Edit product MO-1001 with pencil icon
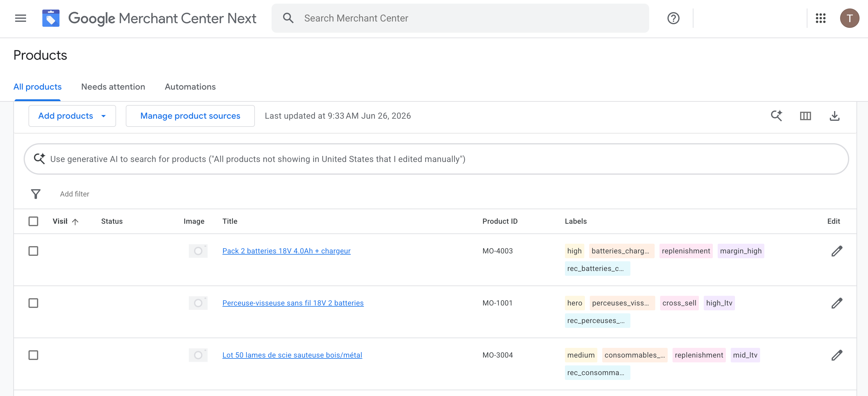The width and height of the screenshot is (868, 396). click(x=837, y=303)
